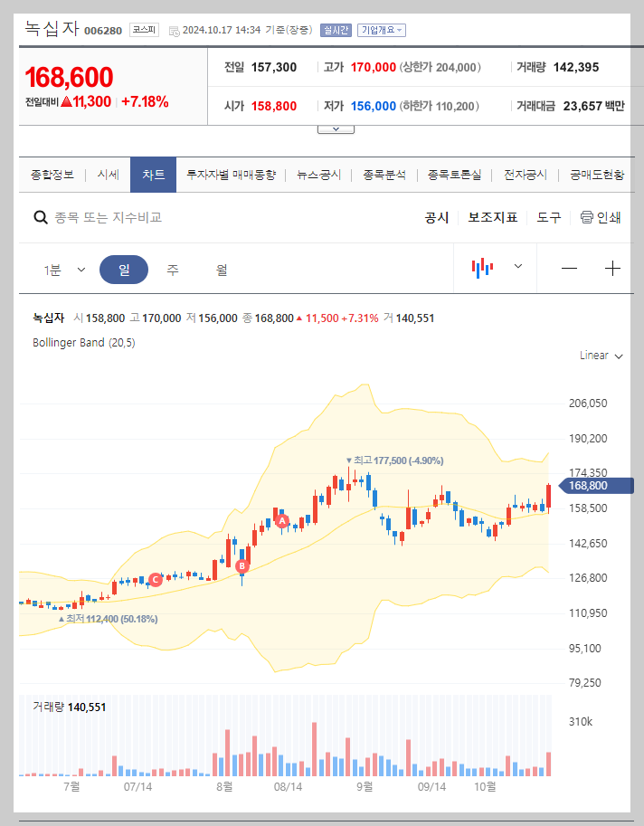Zoom out using the minus icon
Screen dimensions: 644x826
click(570, 268)
